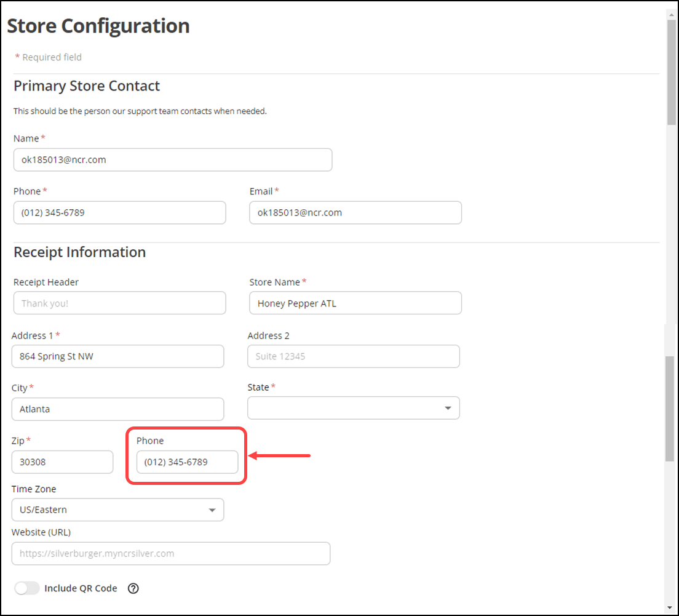Click the Email field showing ok185013@ncr.com
This screenshot has height=616, width=679.
click(355, 212)
